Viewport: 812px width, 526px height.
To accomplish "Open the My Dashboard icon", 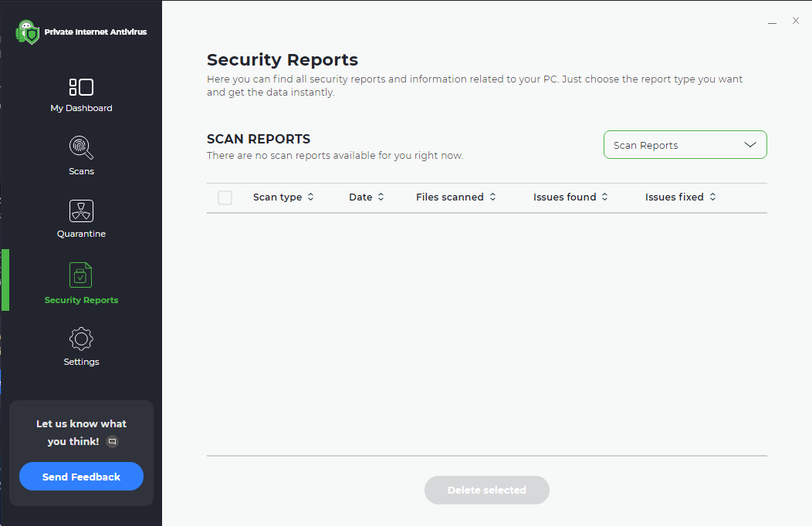I will 81,86.
